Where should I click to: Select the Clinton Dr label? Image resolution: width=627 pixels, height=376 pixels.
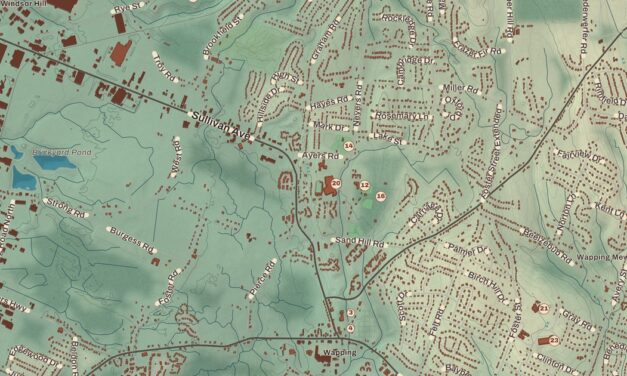pos(555,363)
